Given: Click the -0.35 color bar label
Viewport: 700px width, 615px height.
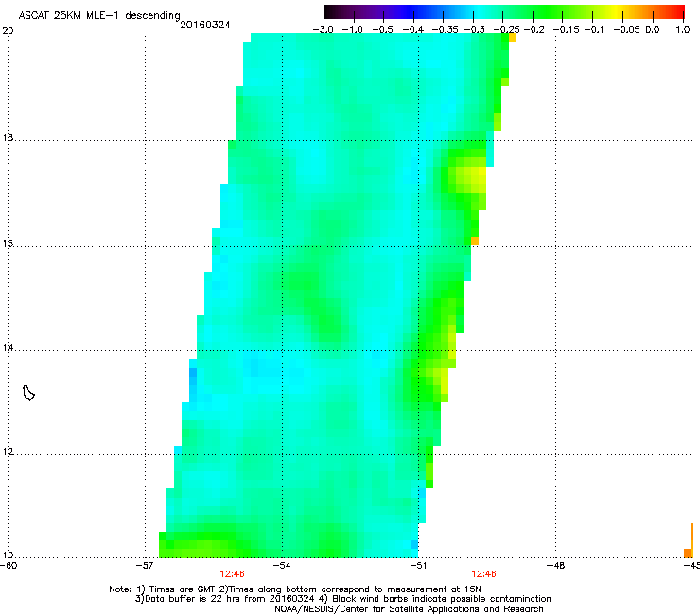Looking at the screenshot, I should [x=446, y=30].
